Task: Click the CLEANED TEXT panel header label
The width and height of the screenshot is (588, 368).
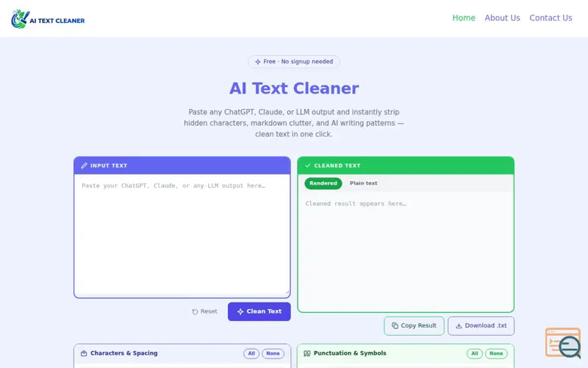Action: pos(337,166)
